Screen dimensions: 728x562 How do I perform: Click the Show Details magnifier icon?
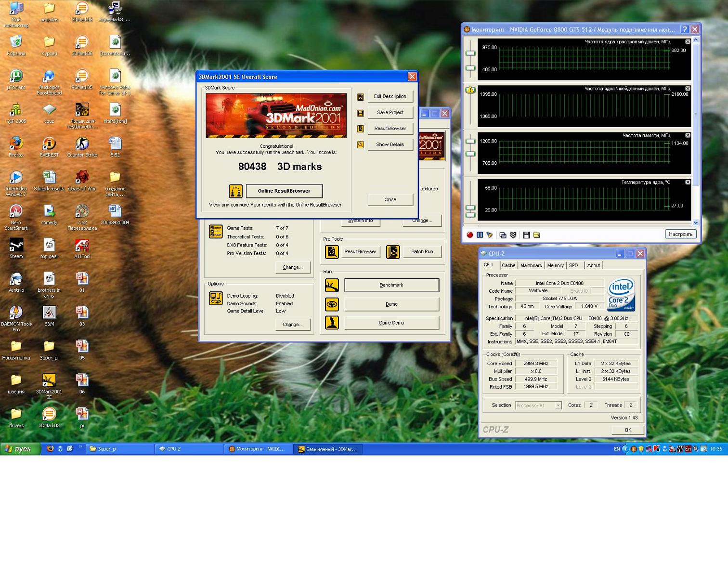(x=360, y=144)
